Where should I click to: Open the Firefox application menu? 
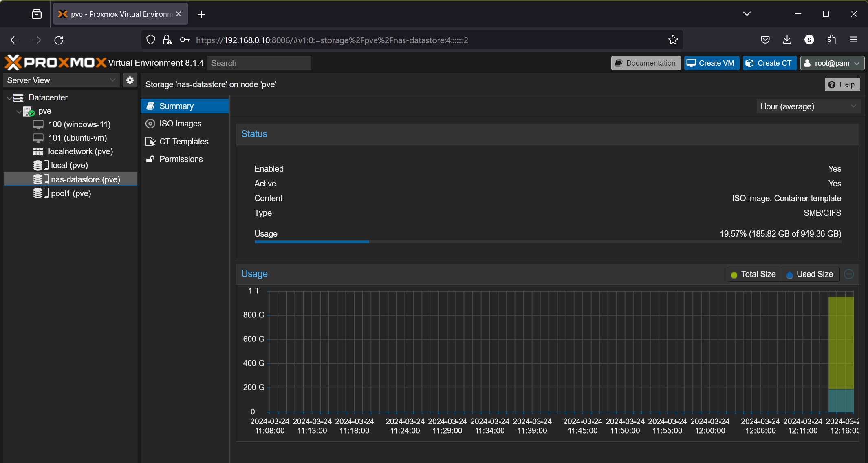pos(853,40)
